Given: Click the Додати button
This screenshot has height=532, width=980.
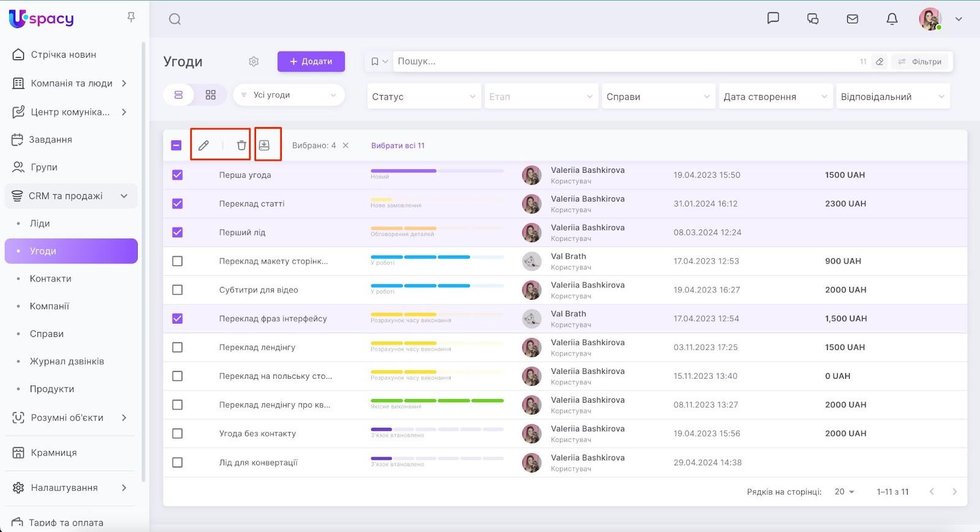Looking at the screenshot, I should pos(311,61).
